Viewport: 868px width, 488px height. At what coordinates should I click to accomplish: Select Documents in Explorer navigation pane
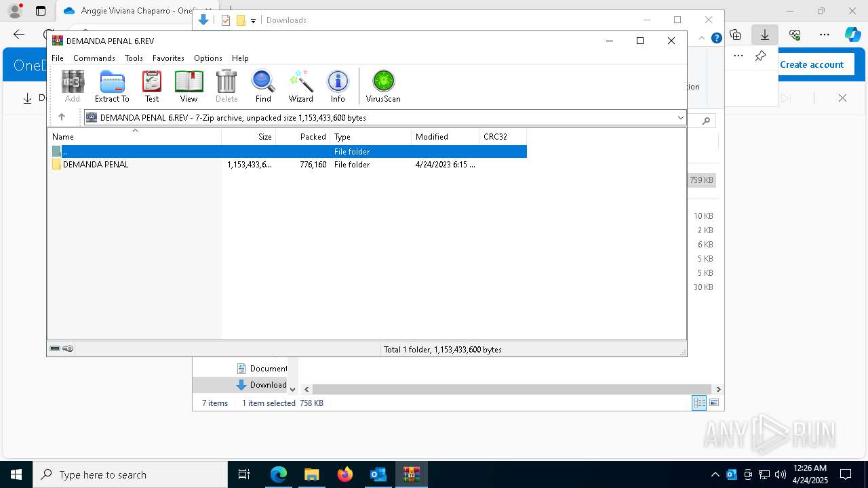coord(262,369)
